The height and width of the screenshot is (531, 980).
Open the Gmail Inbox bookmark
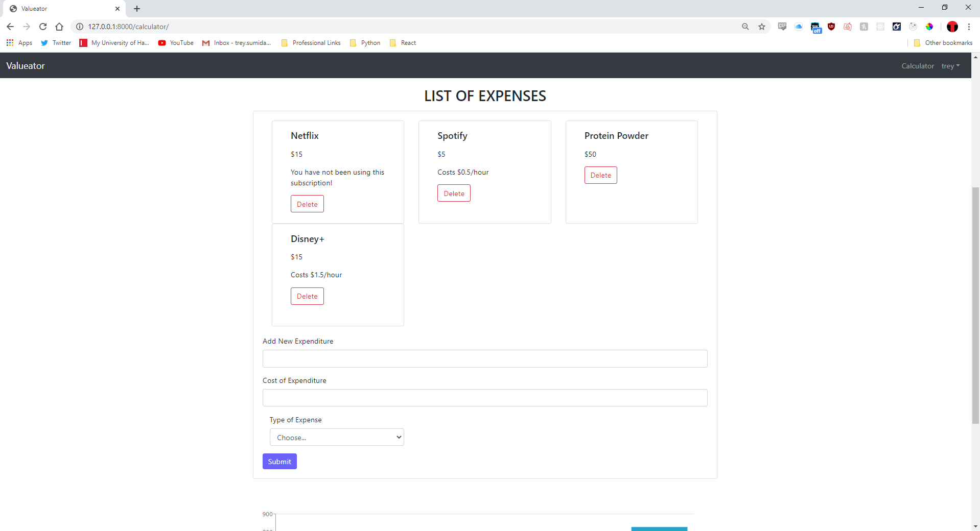click(237, 43)
